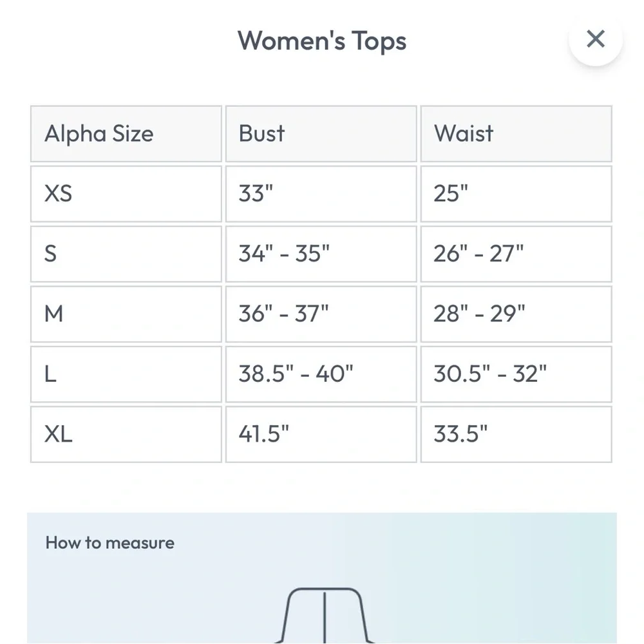
Task: Choose the XS size row label
Action: (58, 194)
